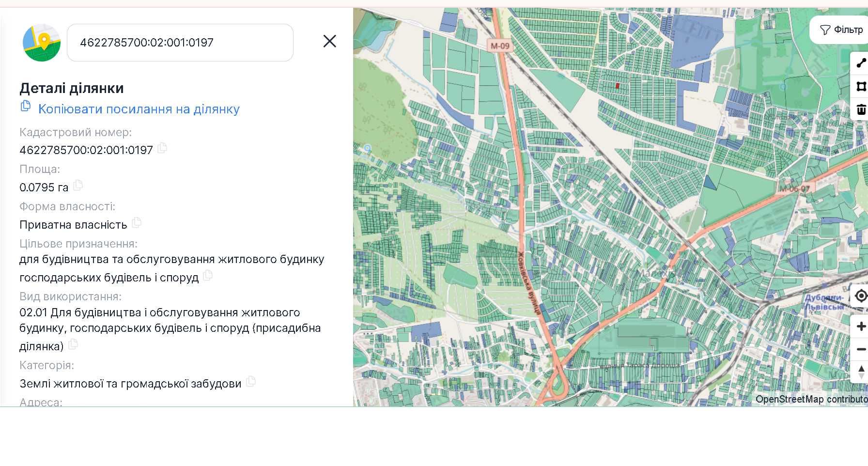Copy the Приватна власність ownership value
The width and height of the screenshot is (868, 466).
[137, 223]
